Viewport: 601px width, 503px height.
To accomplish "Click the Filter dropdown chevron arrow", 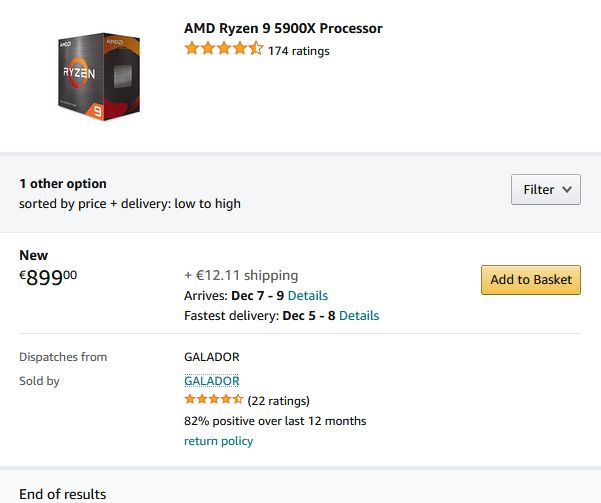I will 567,189.
